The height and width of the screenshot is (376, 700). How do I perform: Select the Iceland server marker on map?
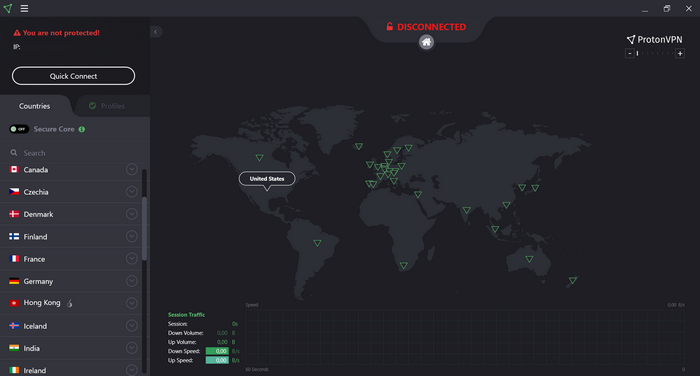[359, 146]
